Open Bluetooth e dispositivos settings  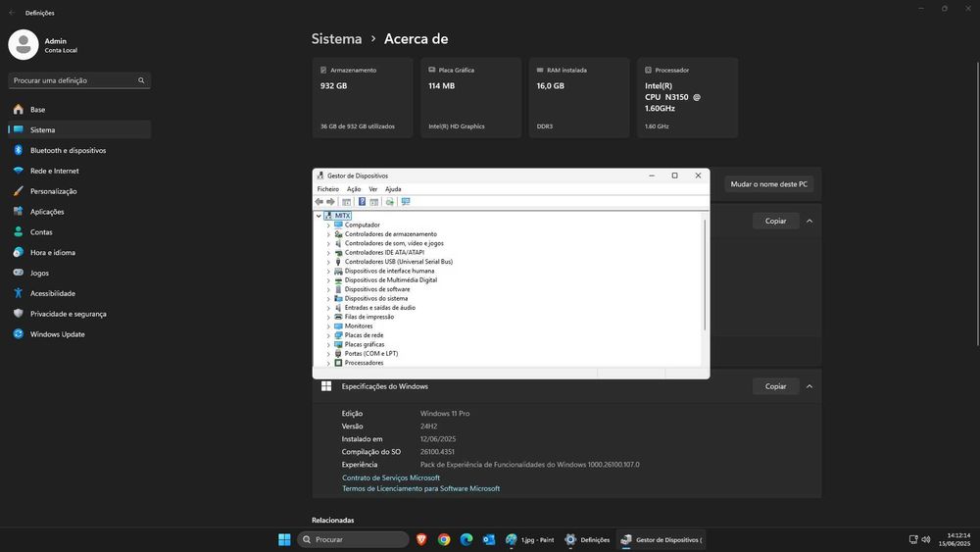79,150
